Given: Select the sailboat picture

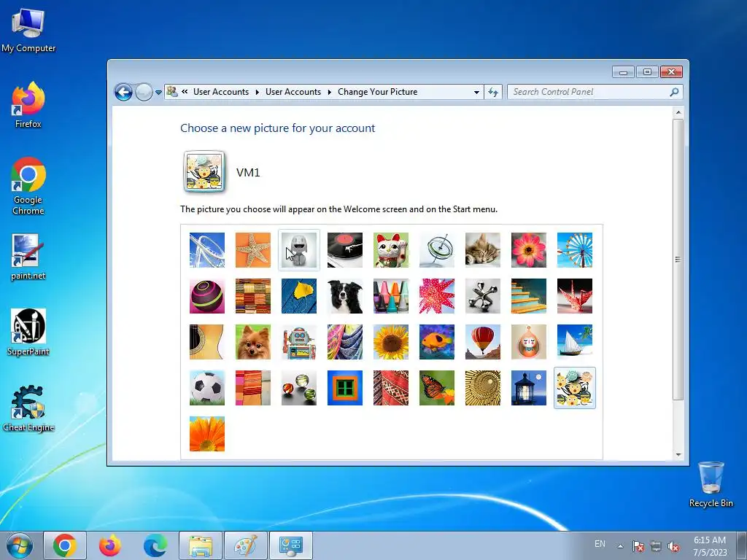Looking at the screenshot, I should click(x=575, y=342).
